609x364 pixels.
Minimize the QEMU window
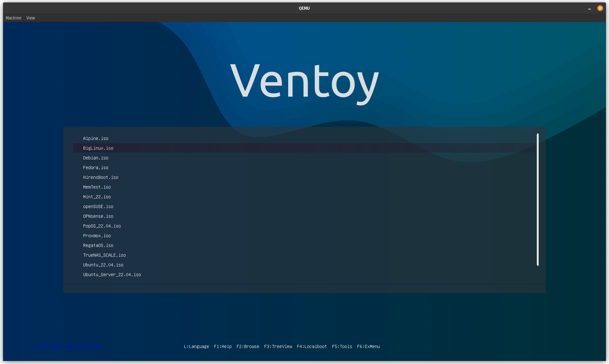pyautogui.click(x=590, y=8)
